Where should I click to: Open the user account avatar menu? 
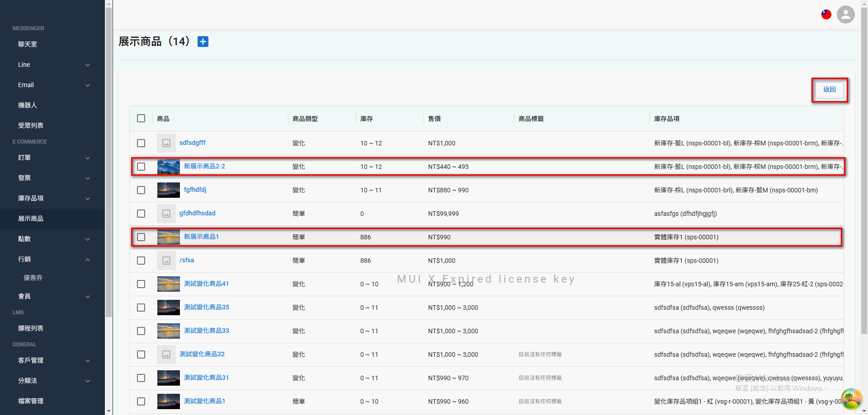[x=846, y=14]
